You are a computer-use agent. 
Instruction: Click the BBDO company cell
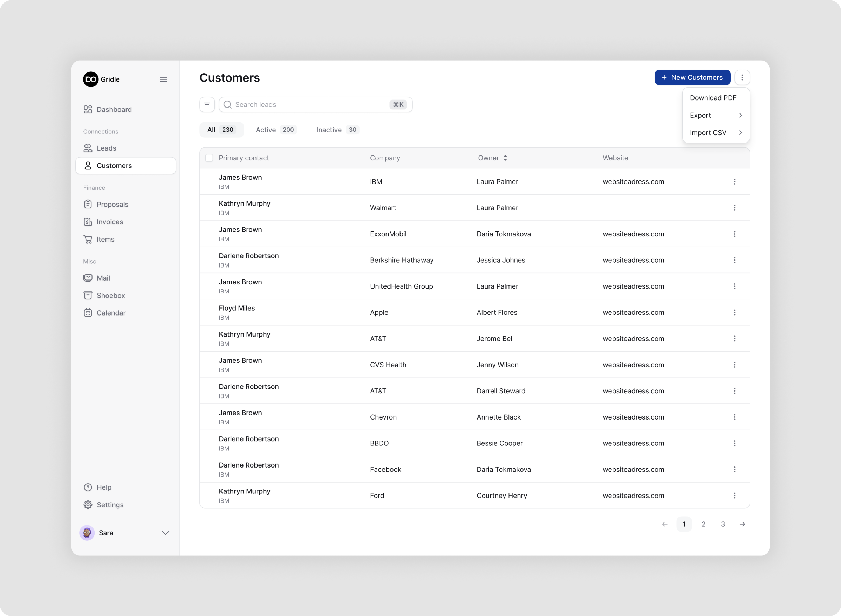(x=379, y=443)
